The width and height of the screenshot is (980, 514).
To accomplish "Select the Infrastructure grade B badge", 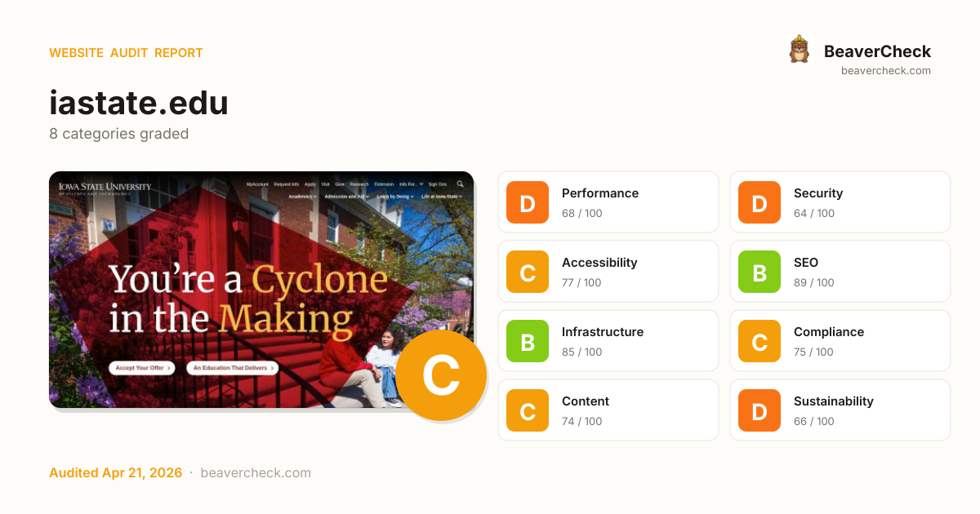I will (528, 341).
